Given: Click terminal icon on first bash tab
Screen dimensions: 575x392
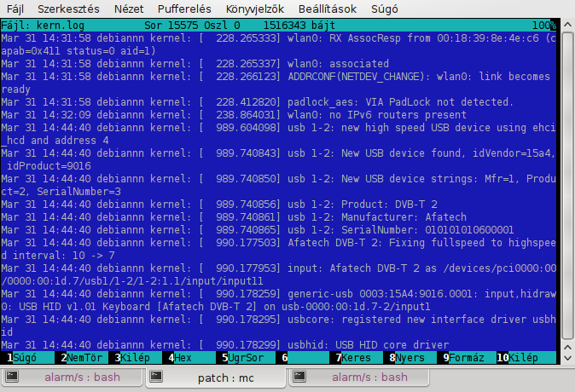Looking at the screenshot, I should [12, 377].
